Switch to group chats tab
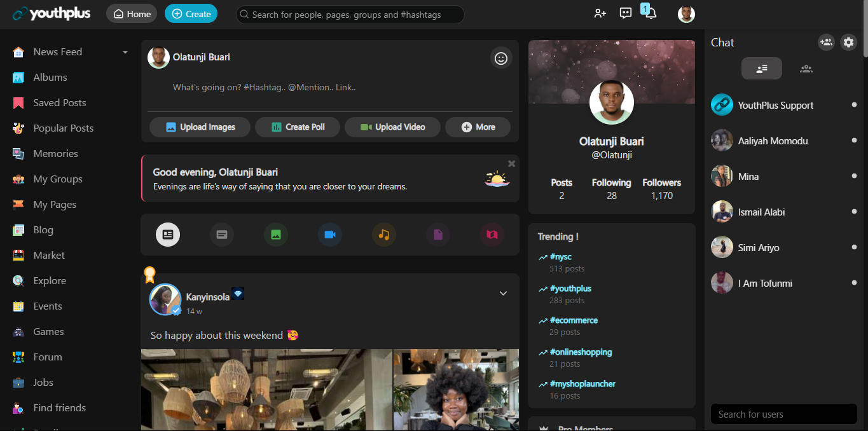This screenshot has height=431, width=868. [806, 69]
